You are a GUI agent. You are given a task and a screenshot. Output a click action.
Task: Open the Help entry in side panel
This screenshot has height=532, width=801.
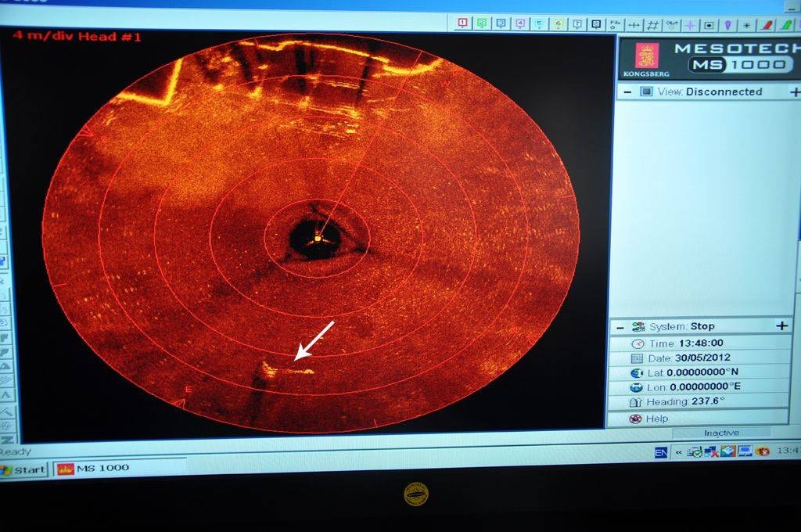(657, 419)
